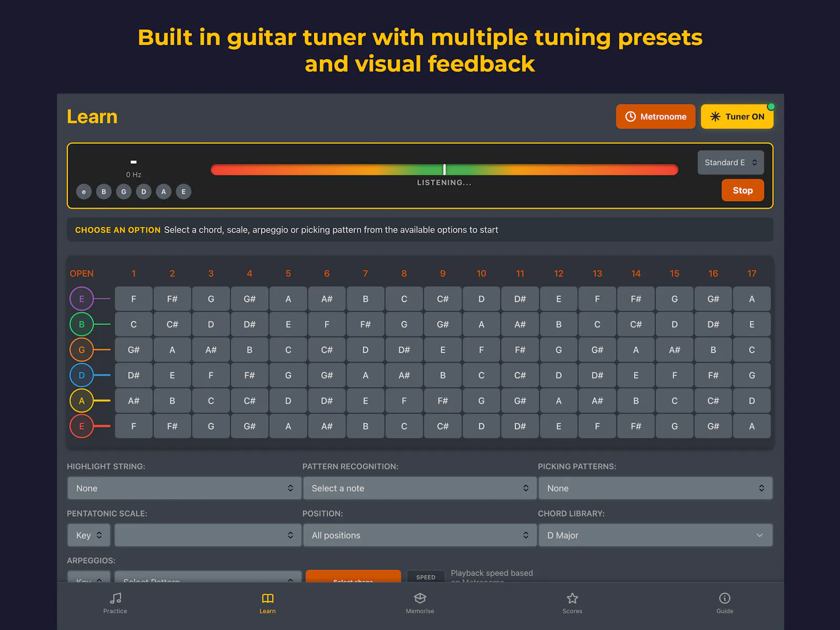Expand the Highlight String dropdown
The width and height of the screenshot is (840, 630).
coord(184,488)
